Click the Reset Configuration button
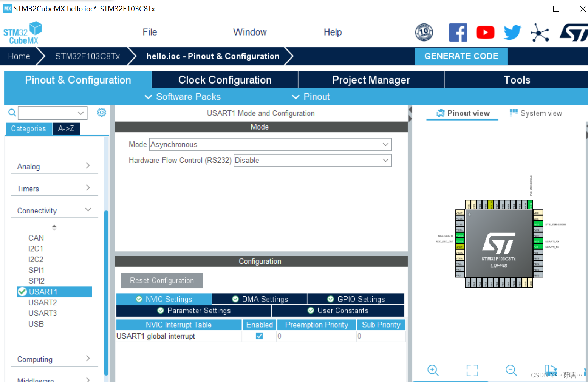Image resolution: width=588 pixels, height=382 pixels. tap(162, 280)
